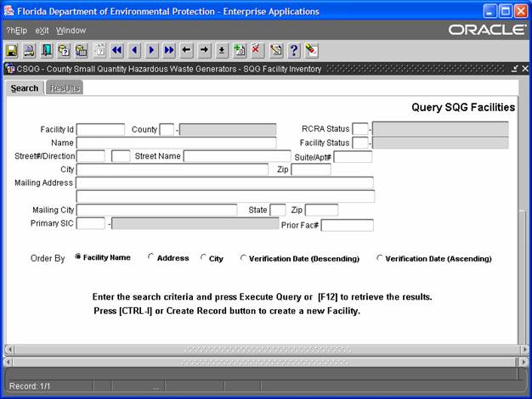
Task: Click the Enter Query icon
Action: (x=64, y=50)
